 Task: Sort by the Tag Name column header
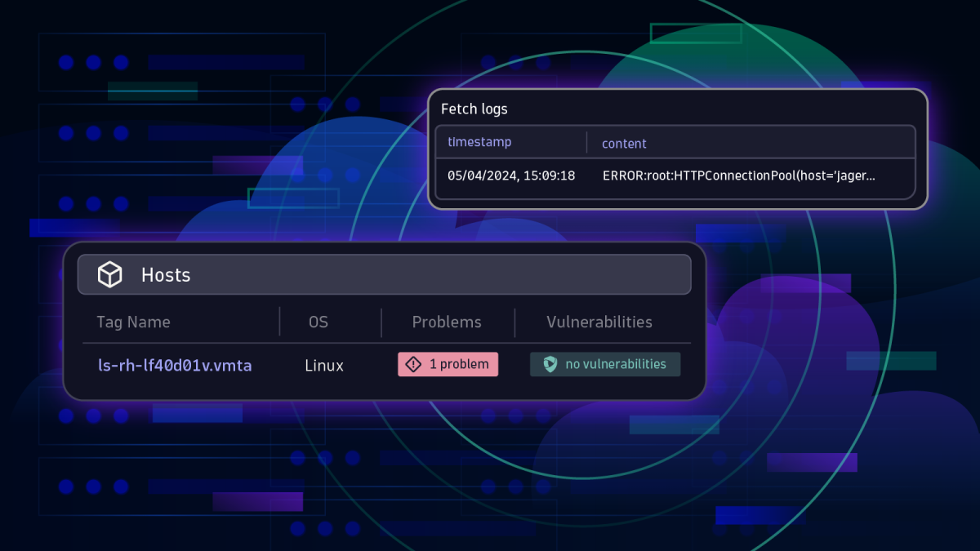tap(133, 322)
